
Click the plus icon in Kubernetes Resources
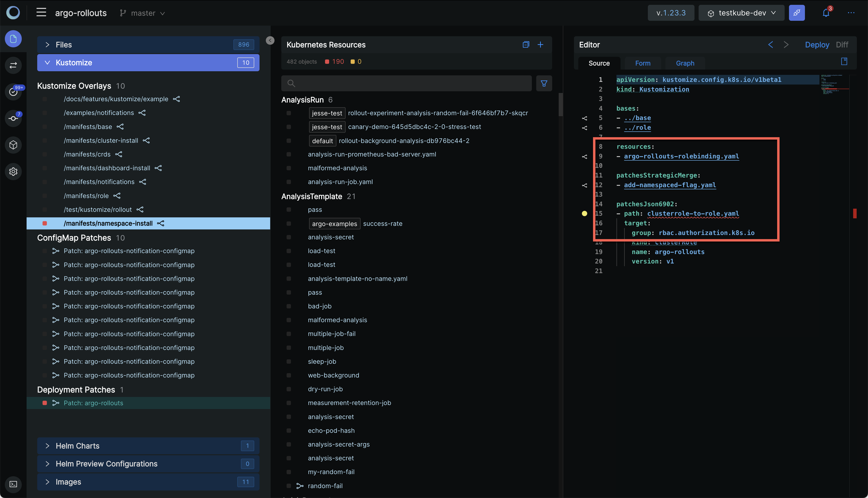(x=540, y=44)
